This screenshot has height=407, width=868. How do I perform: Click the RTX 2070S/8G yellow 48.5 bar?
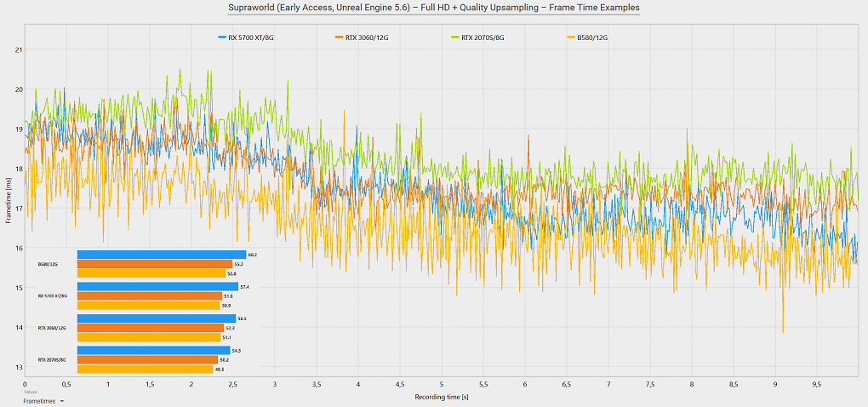[x=145, y=369]
